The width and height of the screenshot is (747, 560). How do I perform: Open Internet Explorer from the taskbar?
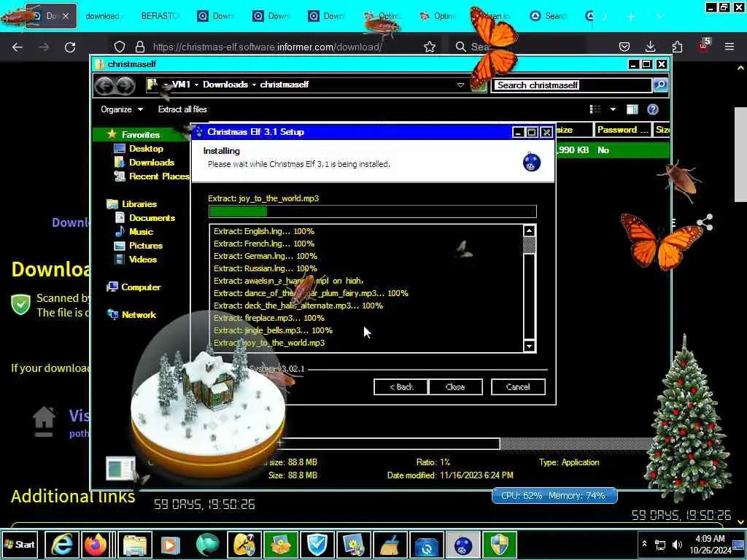61,545
